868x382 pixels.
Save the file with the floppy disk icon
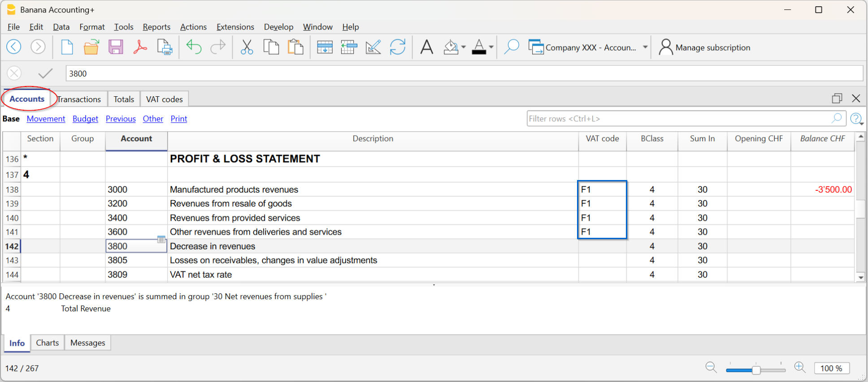click(x=116, y=47)
